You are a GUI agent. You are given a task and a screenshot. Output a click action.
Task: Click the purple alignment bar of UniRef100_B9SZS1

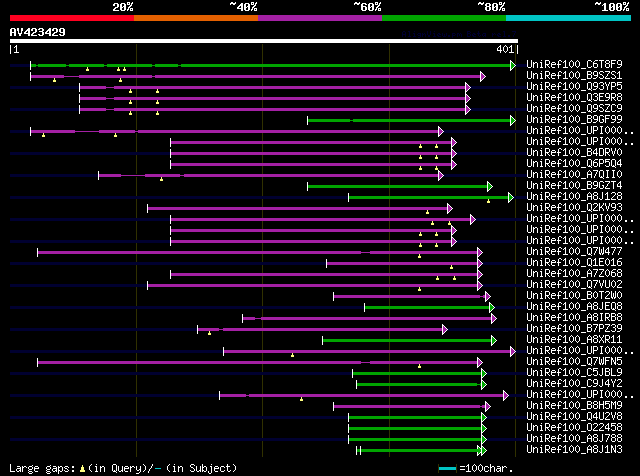coord(256,76)
